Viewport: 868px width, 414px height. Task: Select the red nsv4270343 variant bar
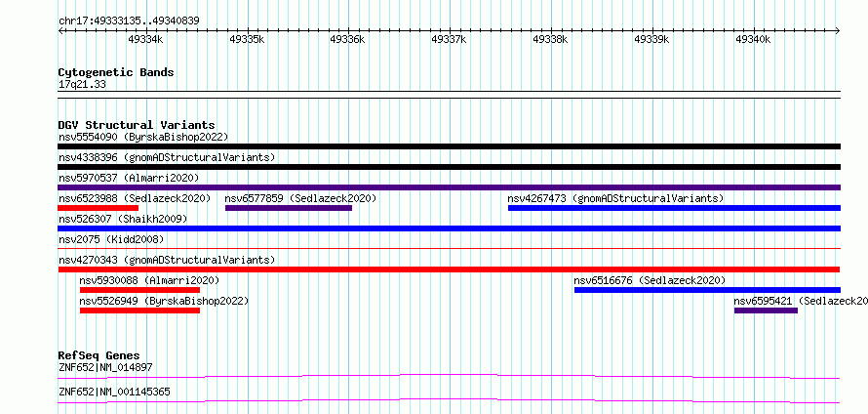[449, 269]
